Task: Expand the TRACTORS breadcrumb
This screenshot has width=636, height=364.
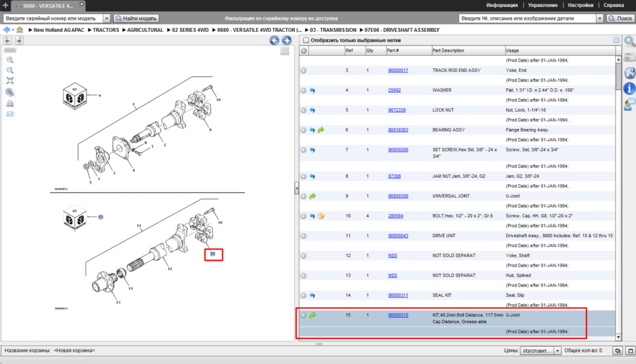Action: (x=90, y=30)
